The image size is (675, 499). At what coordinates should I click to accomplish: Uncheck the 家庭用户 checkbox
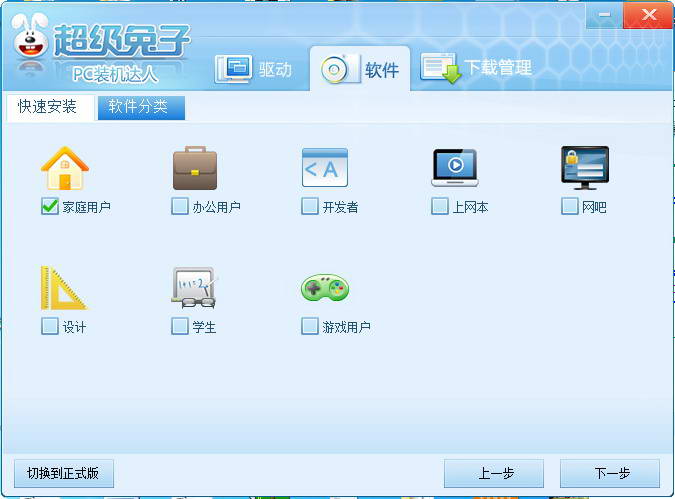pyautogui.click(x=50, y=206)
